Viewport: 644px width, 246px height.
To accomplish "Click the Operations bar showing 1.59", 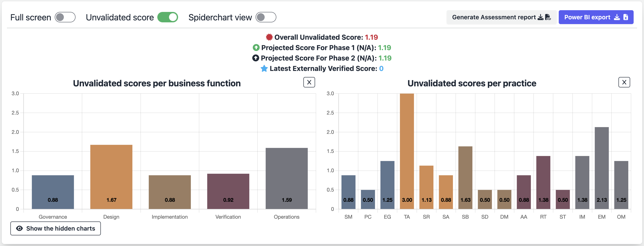I will [x=287, y=178].
